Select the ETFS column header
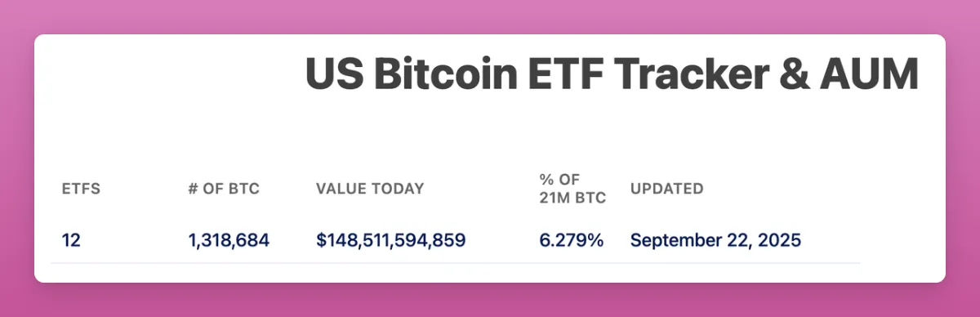Image resolution: width=980 pixels, height=317 pixels. [81, 189]
